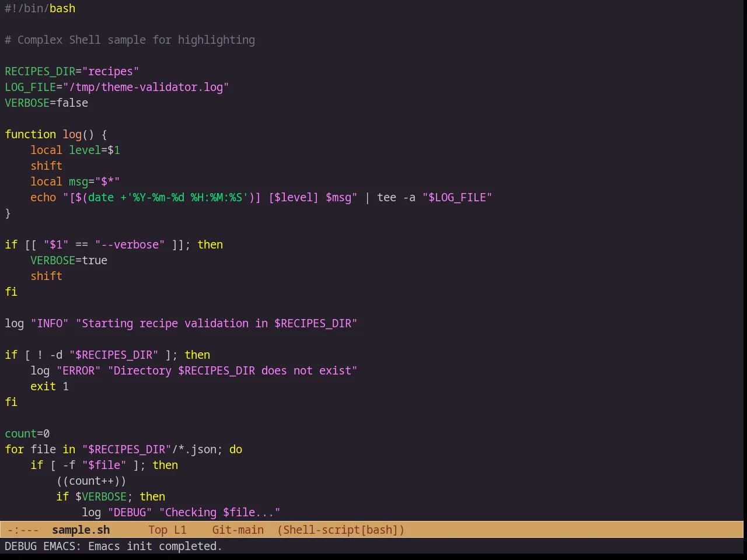Click the '((count++))' arithmetic expression
Viewport: 747px width, 560px height.
click(91, 481)
